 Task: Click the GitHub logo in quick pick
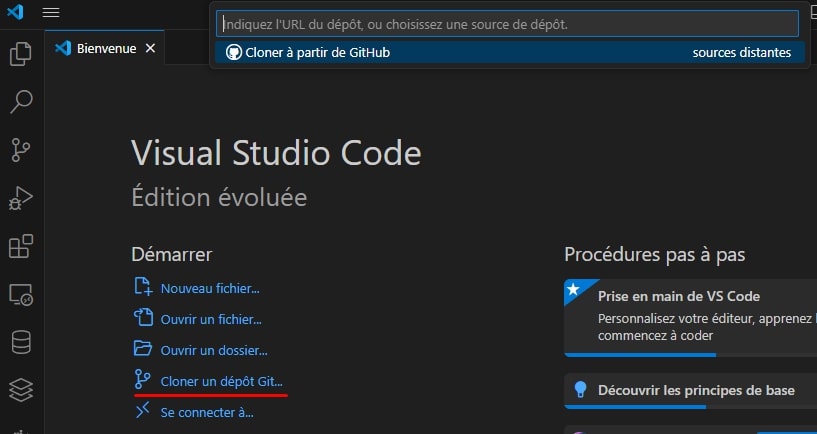[234, 53]
